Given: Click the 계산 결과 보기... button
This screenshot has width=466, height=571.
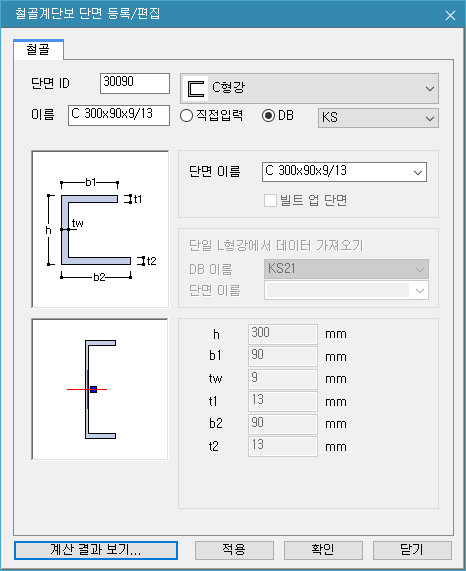Looking at the screenshot, I should [96, 550].
